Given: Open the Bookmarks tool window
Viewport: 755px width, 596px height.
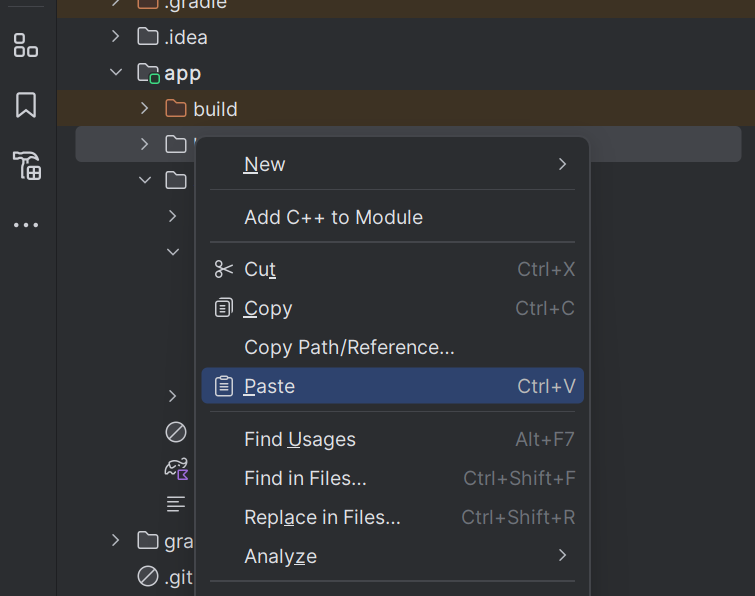Looking at the screenshot, I should pyautogui.click(x=26, y=105).
